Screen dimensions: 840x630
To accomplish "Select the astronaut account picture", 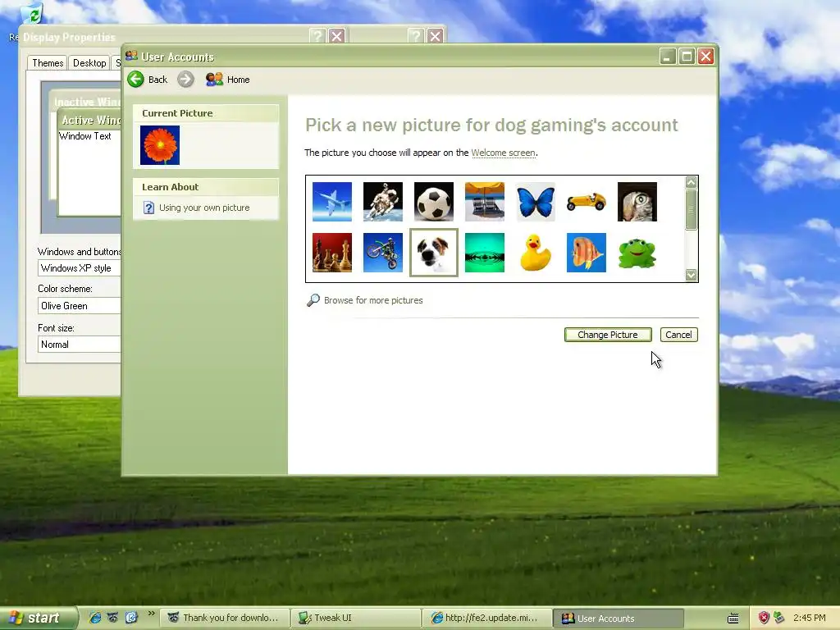I will click(x=383, y=202).
